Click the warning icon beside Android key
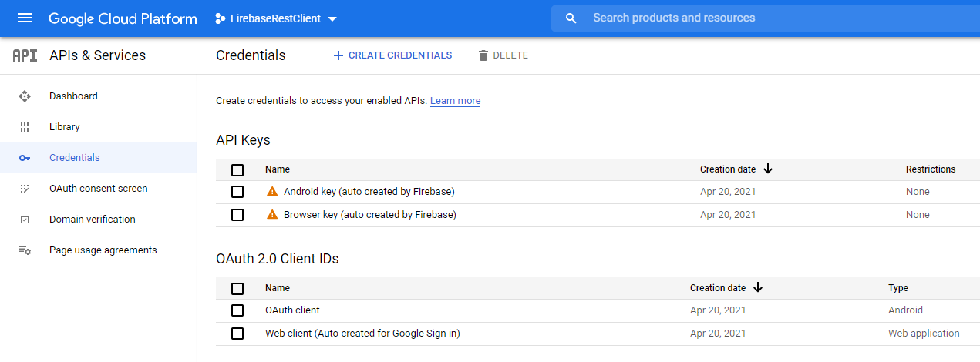This screenshot has width=980, height=362. 271,191
